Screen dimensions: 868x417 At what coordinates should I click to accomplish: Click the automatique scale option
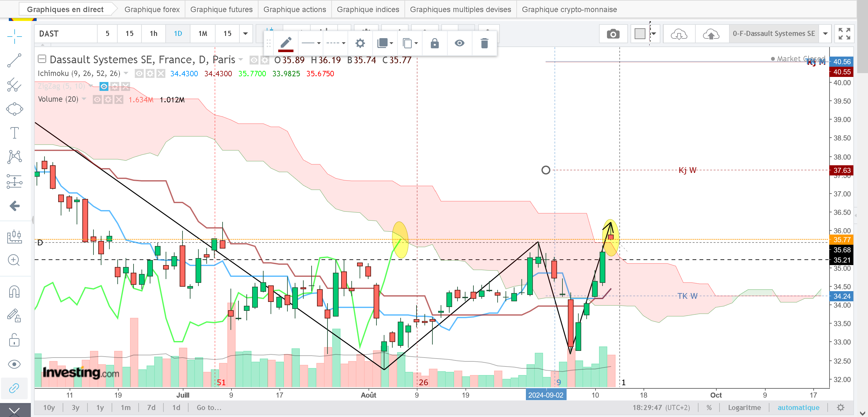[798, 407]
